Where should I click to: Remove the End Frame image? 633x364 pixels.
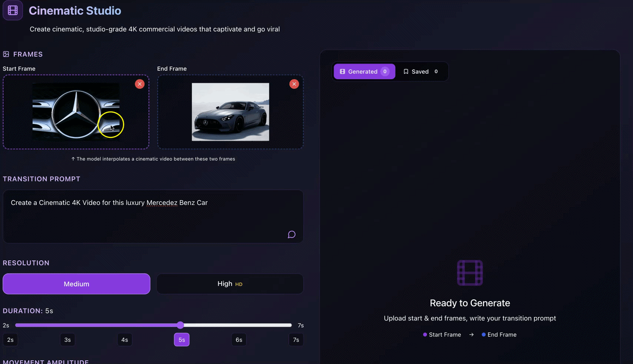pyautogui.click(x=294, y=84)
